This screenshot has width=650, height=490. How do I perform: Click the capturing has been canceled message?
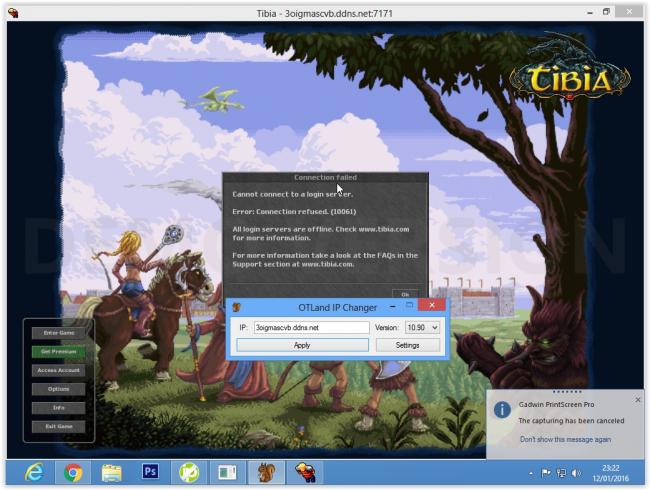[571, 421]
